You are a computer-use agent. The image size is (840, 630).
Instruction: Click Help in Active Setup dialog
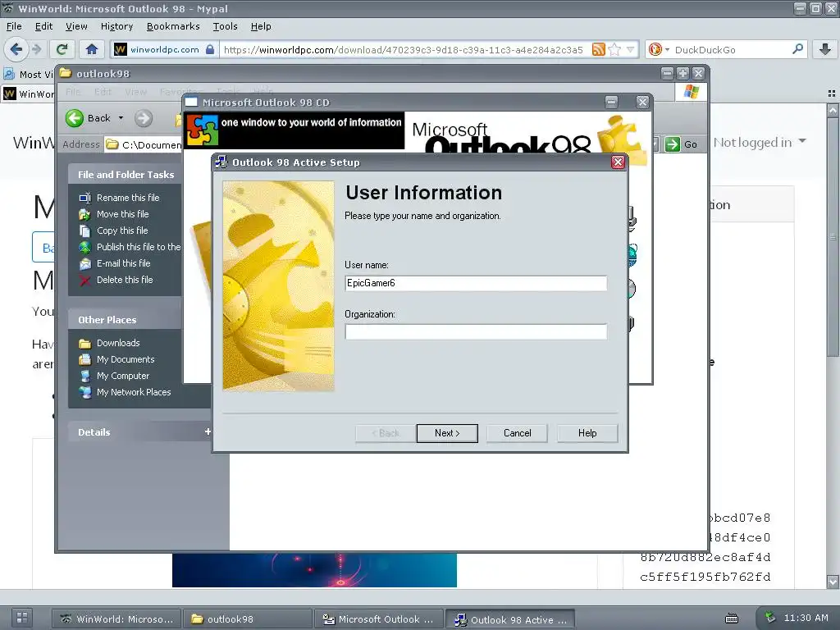[x=587, y=433]
